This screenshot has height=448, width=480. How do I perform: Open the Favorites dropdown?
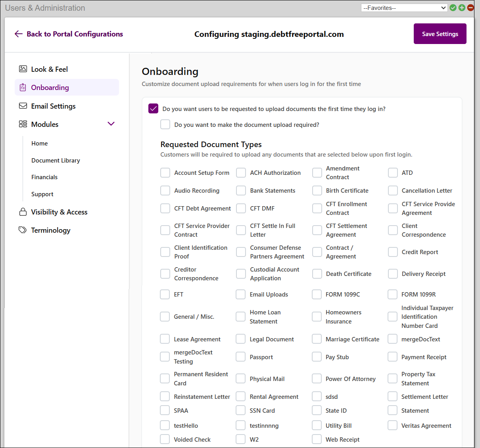click(x=404, y=8)
